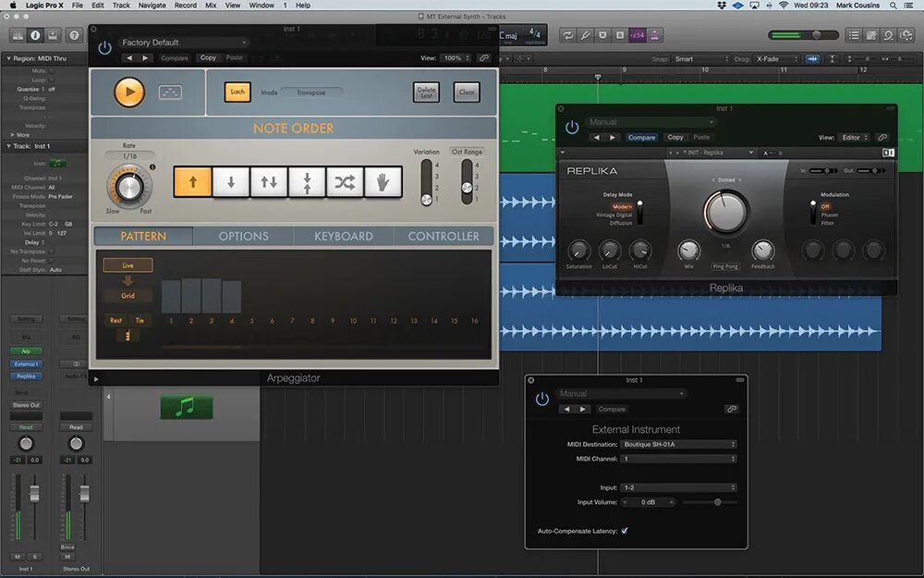Toggle the Cycle mode button

tap(567, 35)
